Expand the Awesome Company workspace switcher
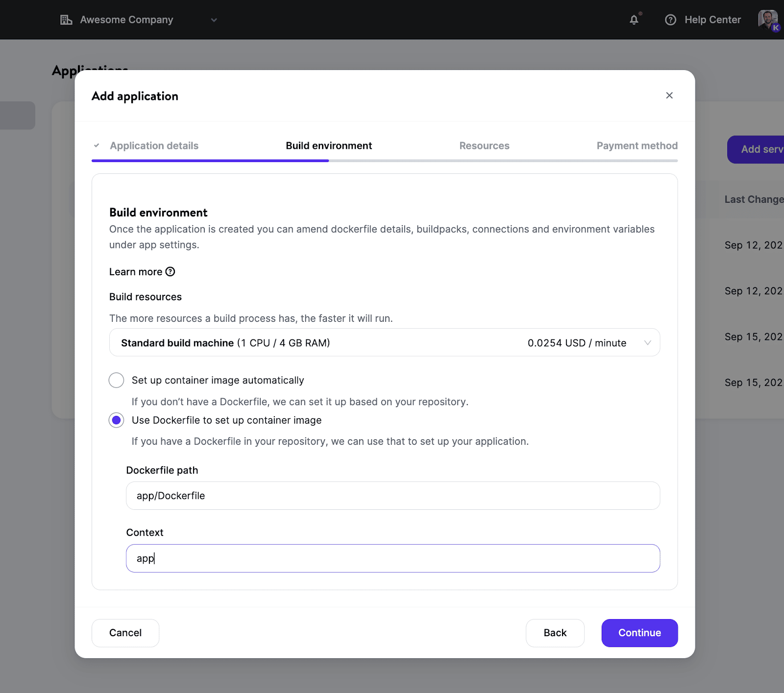Screen dimensions: 784x693 click(x=213, y=20)
